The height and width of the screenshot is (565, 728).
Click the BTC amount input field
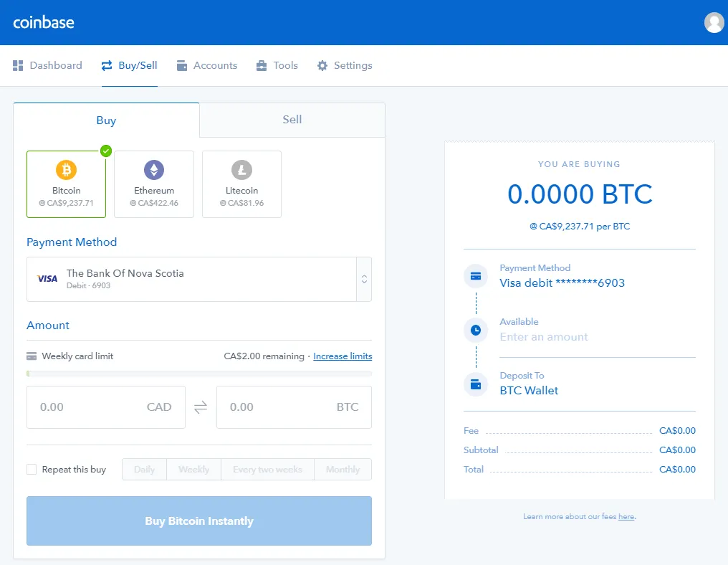(x=294, y=407)
